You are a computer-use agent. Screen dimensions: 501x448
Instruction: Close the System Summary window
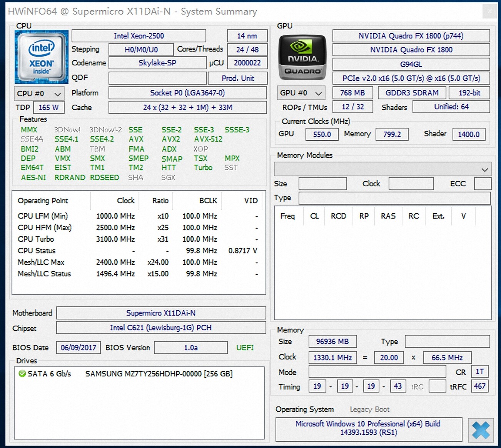pos(489,11)
